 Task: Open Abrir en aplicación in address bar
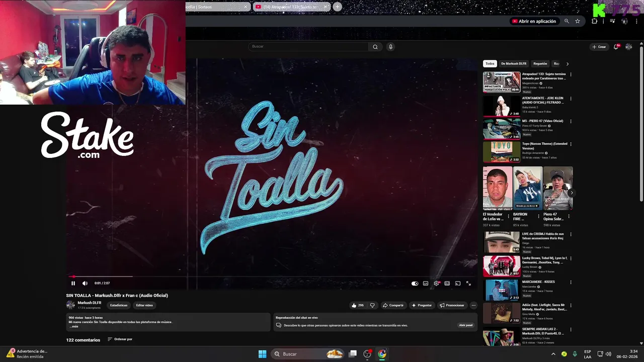tap(534, 21)
